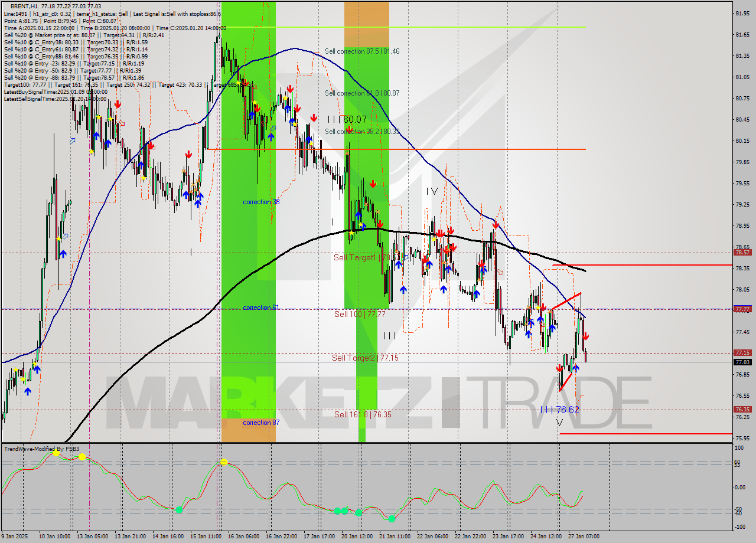Click the red 78.57 price tag on axis
The width and height of the screenshot is (756, 543).
[x=742, y=252]
